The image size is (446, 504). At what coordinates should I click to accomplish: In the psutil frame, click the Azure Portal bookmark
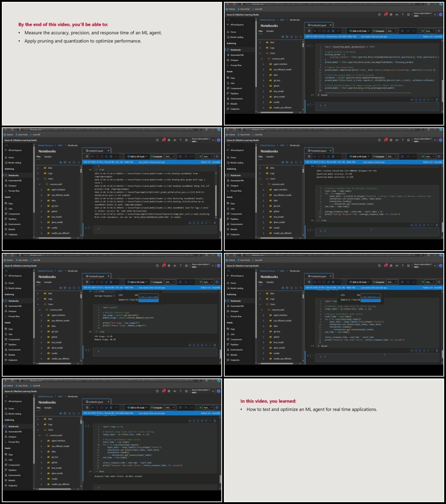(x=22, y=260)
